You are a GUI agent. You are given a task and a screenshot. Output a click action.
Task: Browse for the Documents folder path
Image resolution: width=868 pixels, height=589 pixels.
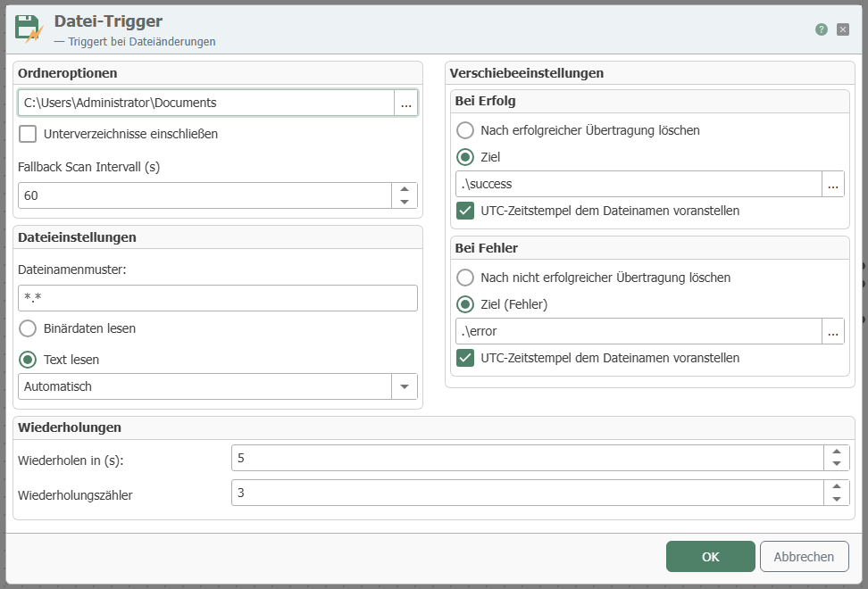pos(405,104)
